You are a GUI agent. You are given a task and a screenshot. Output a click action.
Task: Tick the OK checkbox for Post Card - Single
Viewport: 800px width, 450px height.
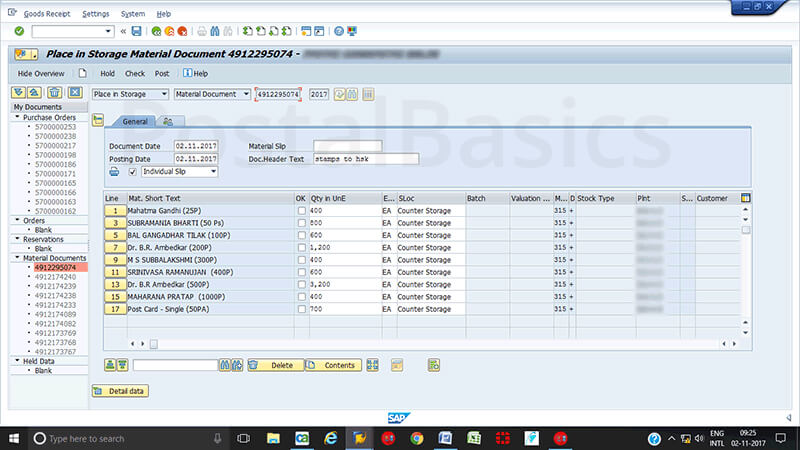click(301, 309)
